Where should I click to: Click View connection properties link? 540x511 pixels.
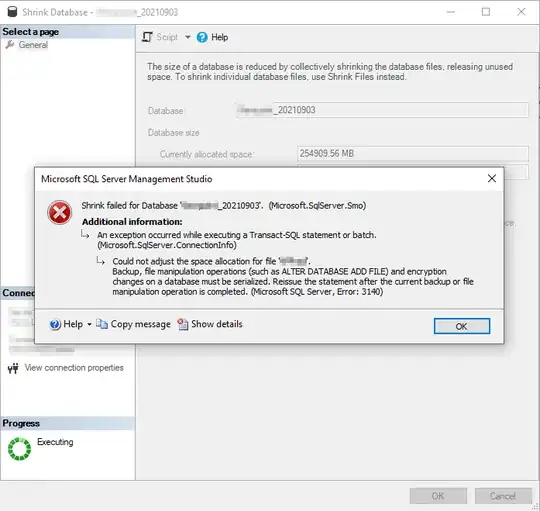click(x=74, y=368)
